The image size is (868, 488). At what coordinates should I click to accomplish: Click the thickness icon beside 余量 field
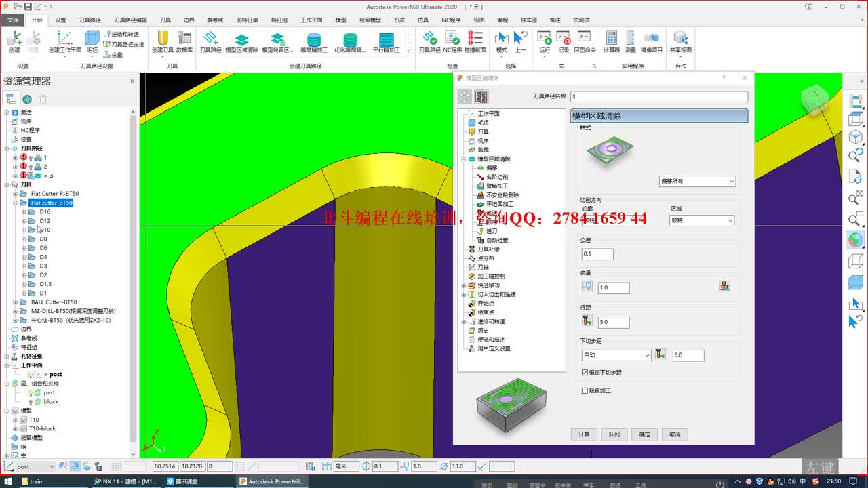coord(587,287)
